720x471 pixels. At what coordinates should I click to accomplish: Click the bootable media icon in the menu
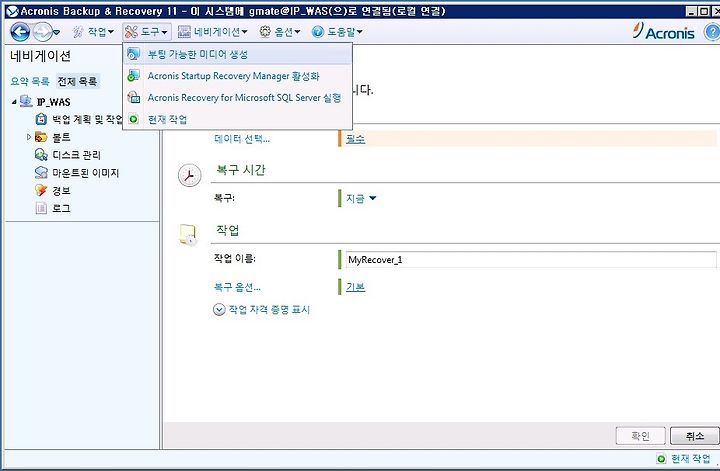[134, 54]
